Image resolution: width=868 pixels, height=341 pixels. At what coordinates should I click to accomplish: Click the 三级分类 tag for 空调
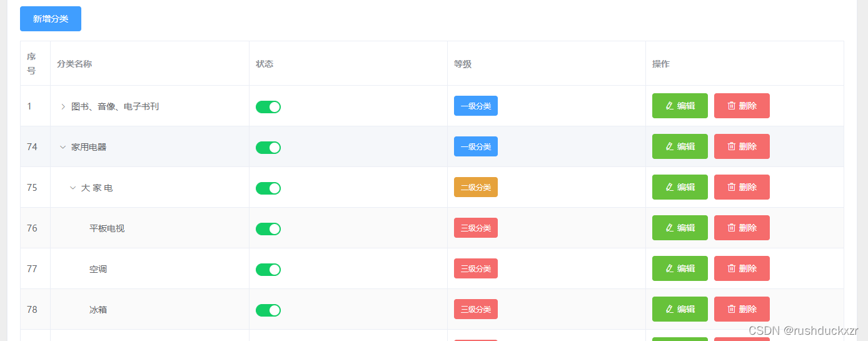pos(476,268)
